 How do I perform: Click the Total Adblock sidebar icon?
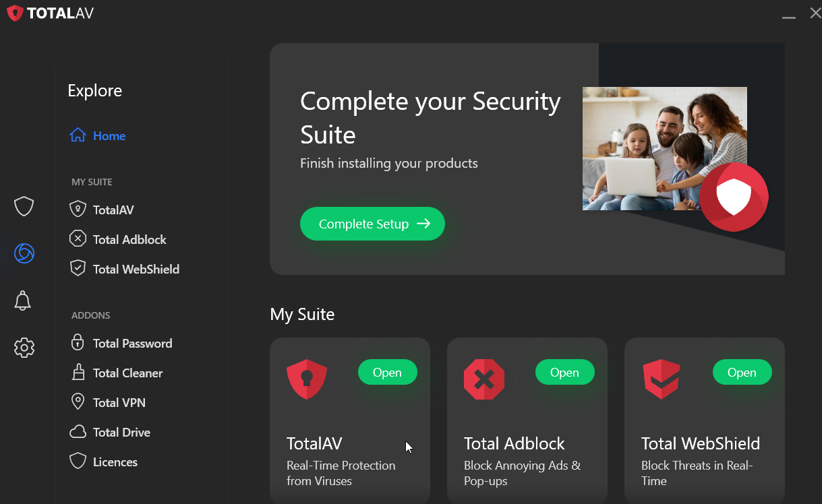78,239
